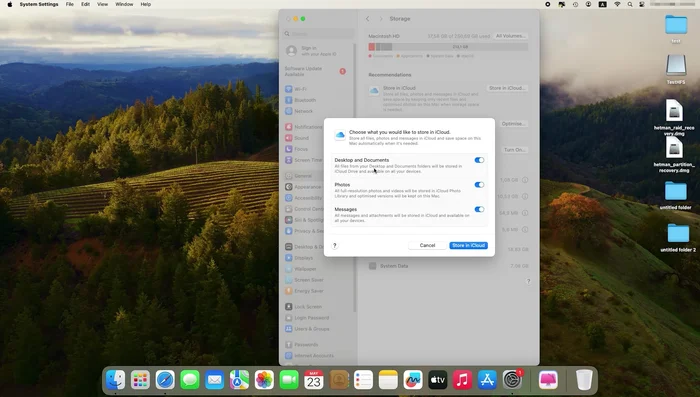Open help via the dialog's question mark

tap(334, 245)
